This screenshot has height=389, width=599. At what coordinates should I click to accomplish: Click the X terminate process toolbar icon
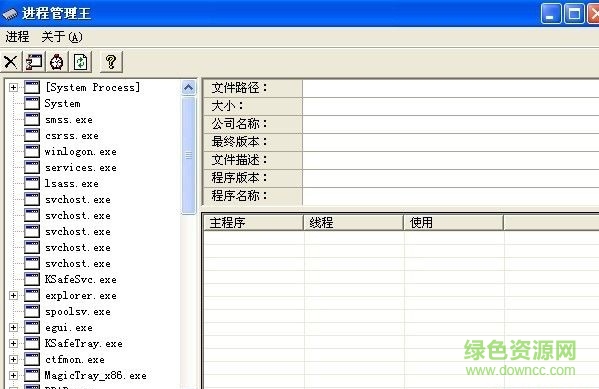[x=11, y=62]
